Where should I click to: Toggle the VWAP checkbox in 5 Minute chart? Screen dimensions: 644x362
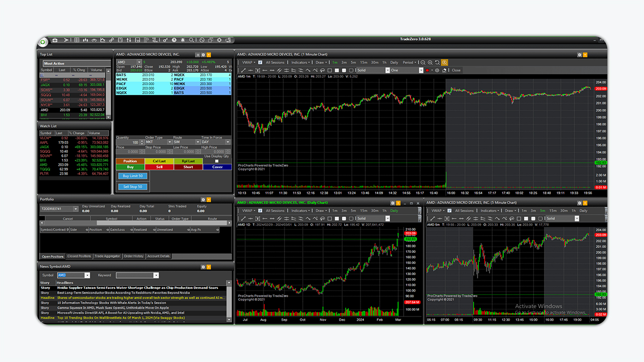pyautogui.click(x=449, y=211)
